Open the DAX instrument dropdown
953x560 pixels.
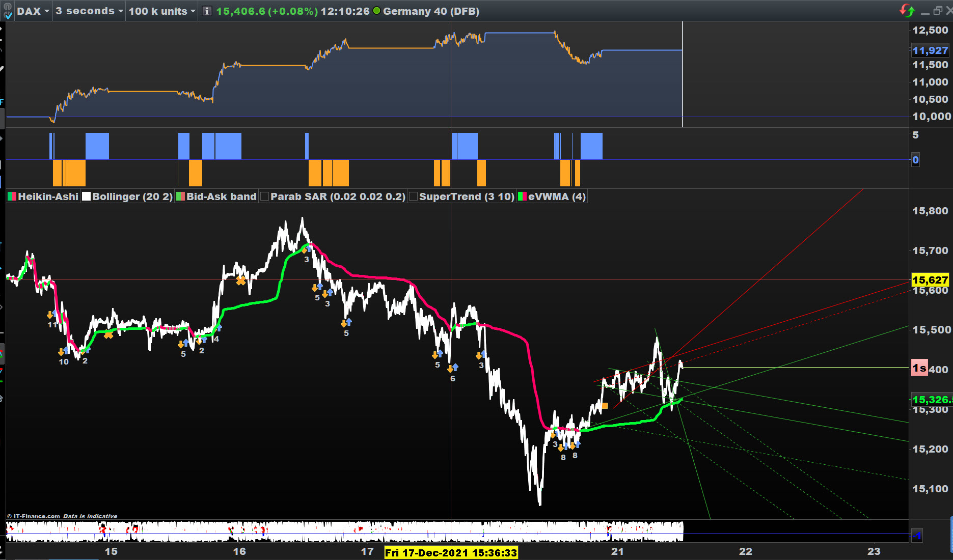(33, 11)
